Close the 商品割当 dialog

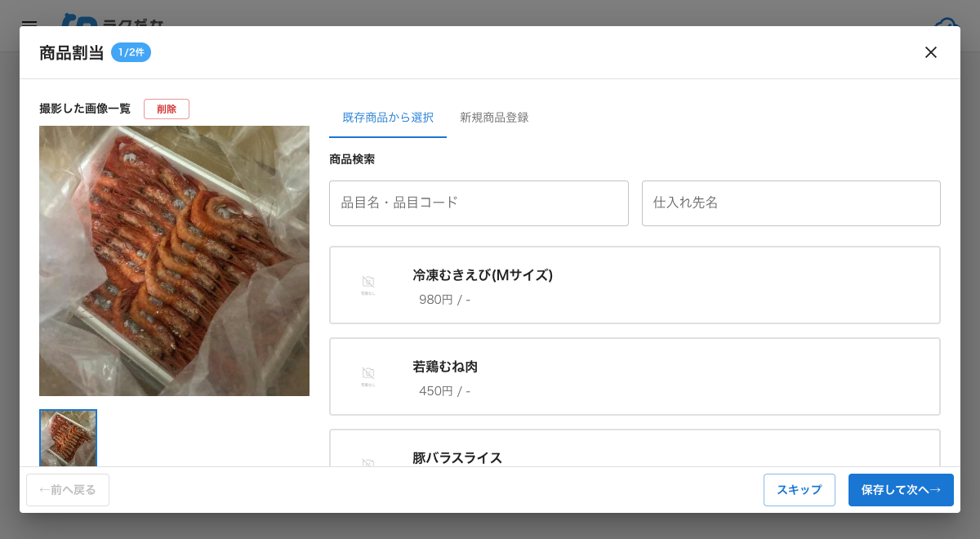pos(930,52)
